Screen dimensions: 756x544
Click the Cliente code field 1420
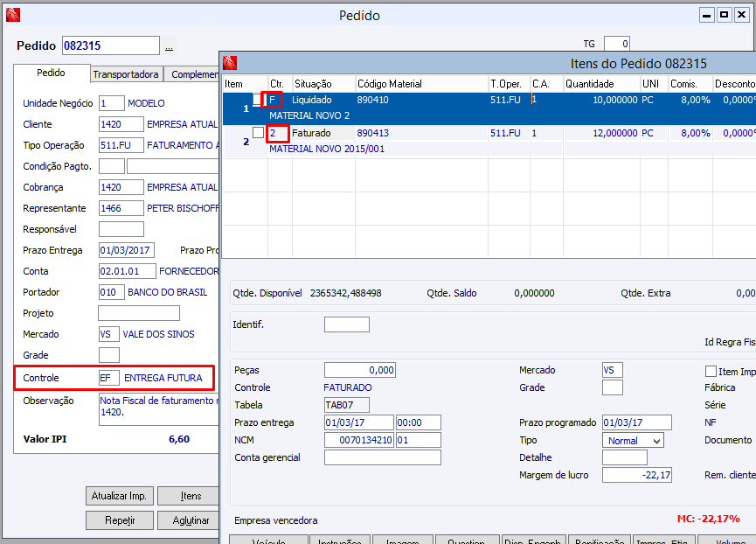click(x=121, y=124)
